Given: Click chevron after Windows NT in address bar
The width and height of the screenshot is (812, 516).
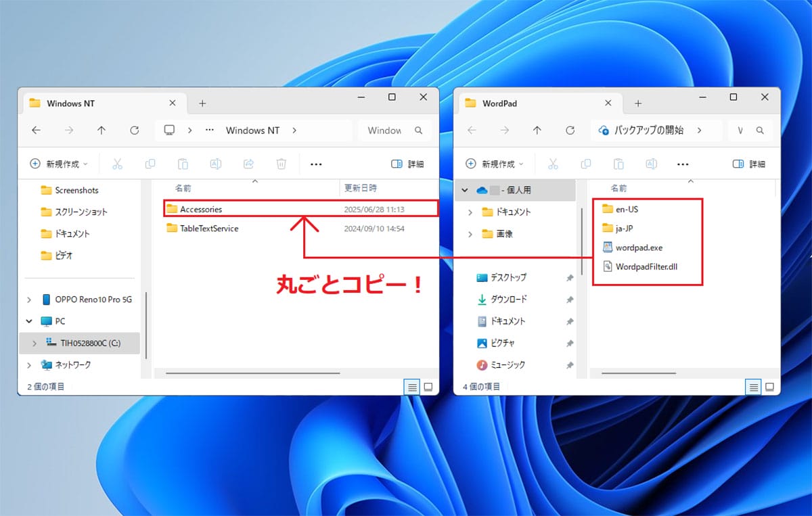Looking at the screenshot, I should 294,131.
